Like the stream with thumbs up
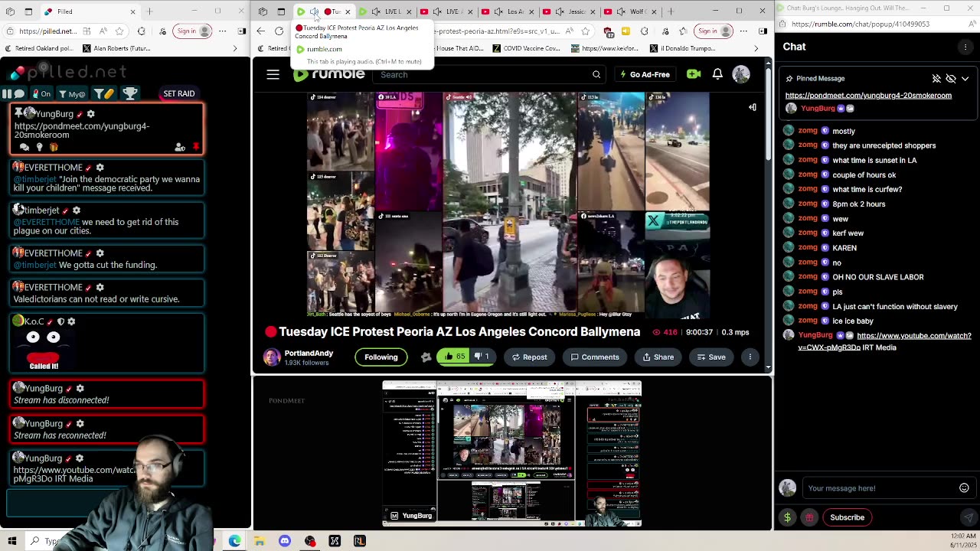Image resolution: width=980 pixels, height=551 pixels. tap(454, 357)
